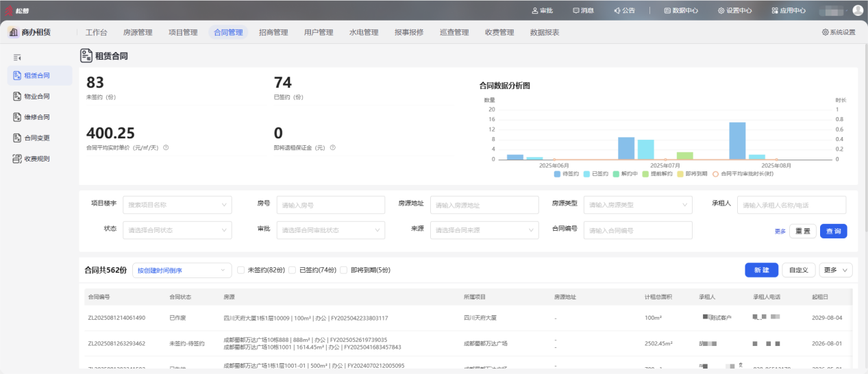Click the 起租日 column header
Viewport: 868px width, 374px height.
click(x=819, y=297)
